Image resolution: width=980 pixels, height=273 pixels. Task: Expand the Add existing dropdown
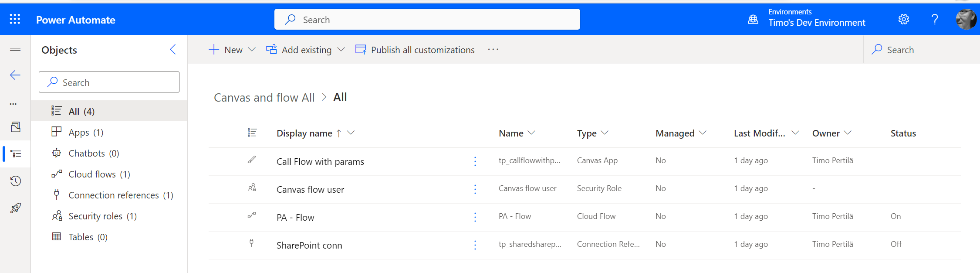[x=341, y=50]
